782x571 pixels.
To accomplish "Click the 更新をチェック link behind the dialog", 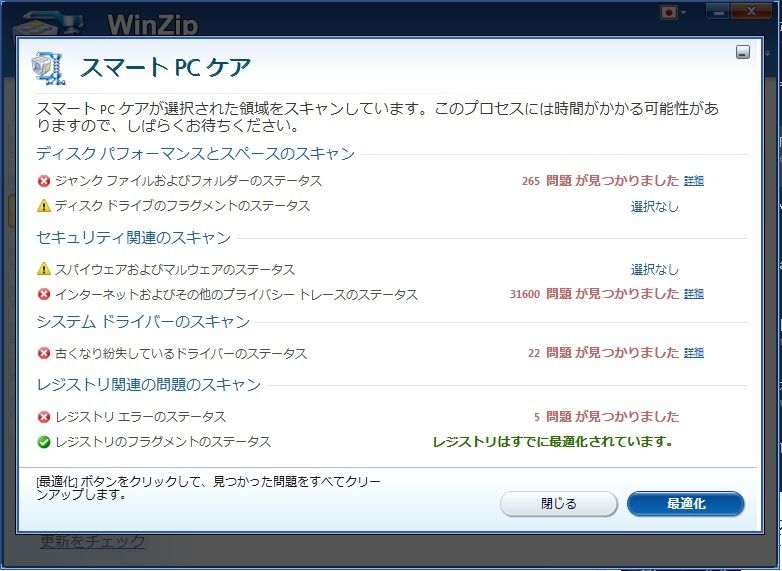I will pyautogui.click(x=93, y=541).
